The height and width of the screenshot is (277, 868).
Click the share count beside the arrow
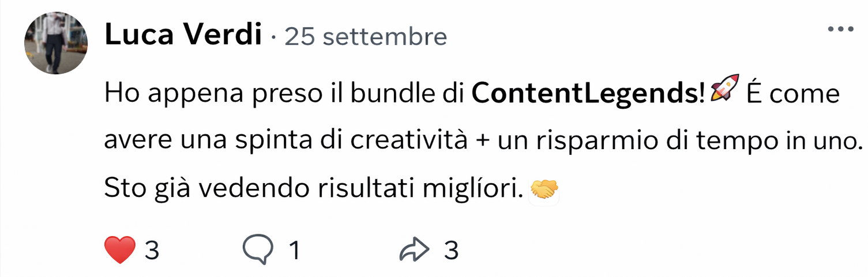click(x=451, y=251)
